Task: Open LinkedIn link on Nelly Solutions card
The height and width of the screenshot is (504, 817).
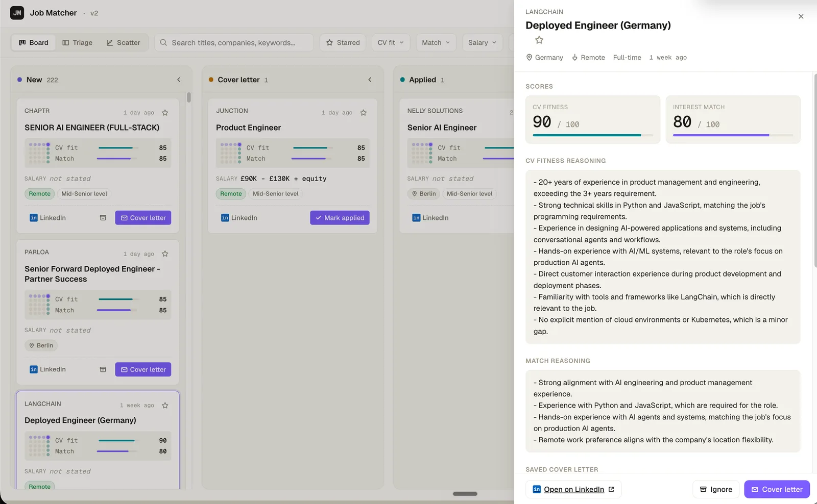Action: click(430, 218)
